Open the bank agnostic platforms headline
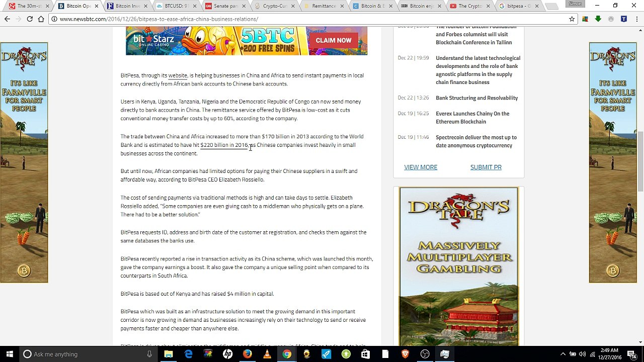644x362 pixels. point(478,70)
